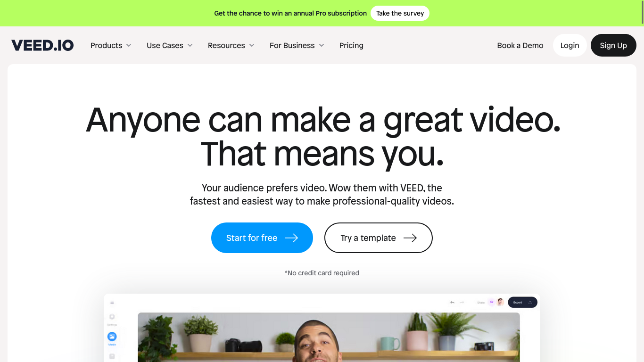
Task: Open the Settings icon in editor sidebar
Action: [x=112, y=317]
